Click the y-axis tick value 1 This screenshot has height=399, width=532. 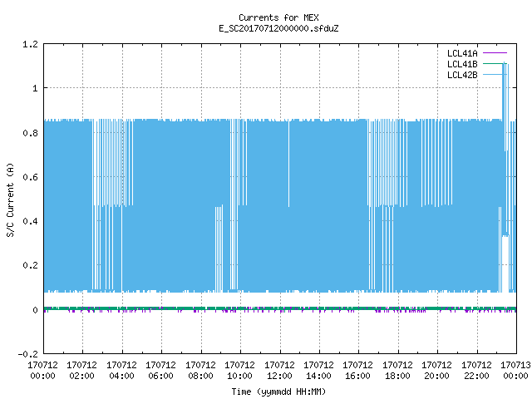(35, 89)
